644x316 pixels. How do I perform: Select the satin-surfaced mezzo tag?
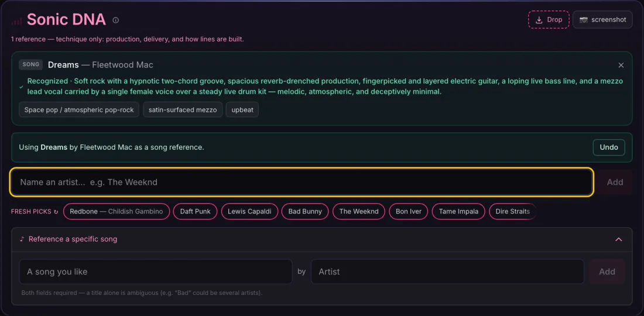(x=182, y=109)
